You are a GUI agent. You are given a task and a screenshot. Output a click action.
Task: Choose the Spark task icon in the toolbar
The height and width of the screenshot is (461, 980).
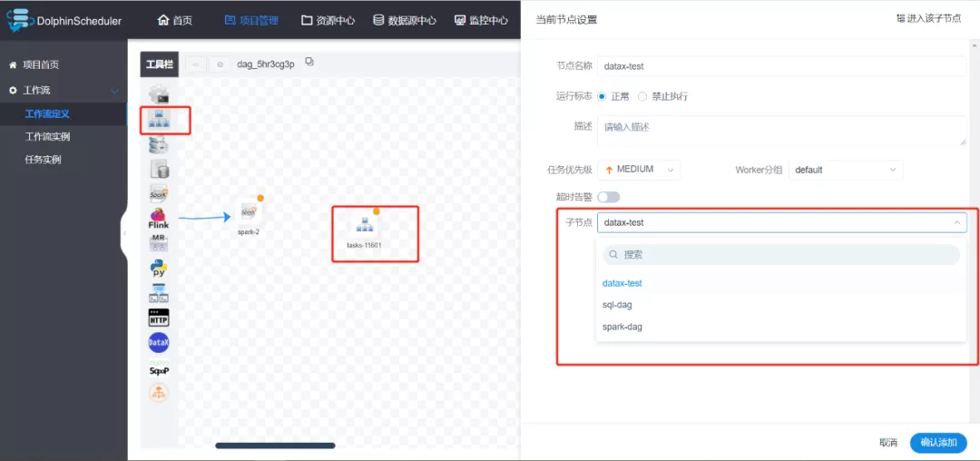coord(159,193)
